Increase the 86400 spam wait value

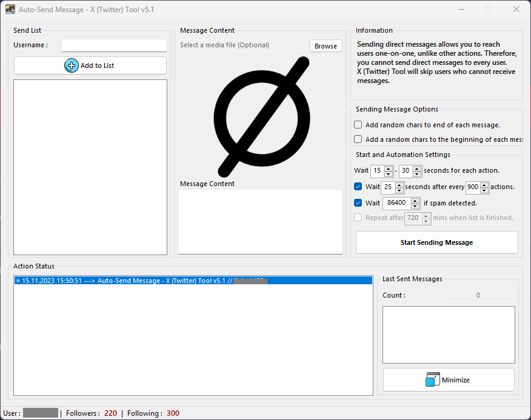click(415, 201)
